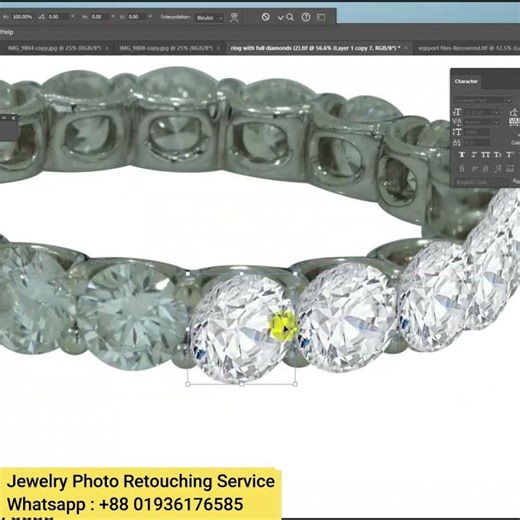Screen dimensions: 520x520
Task: Toggle discretionary ligatures st icon
Action: 486,169
